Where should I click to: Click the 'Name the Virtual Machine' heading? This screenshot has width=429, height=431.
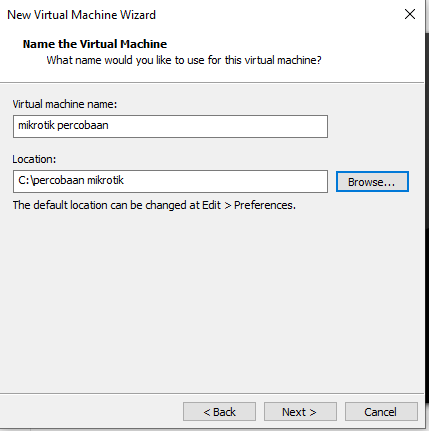click(95, 44)
